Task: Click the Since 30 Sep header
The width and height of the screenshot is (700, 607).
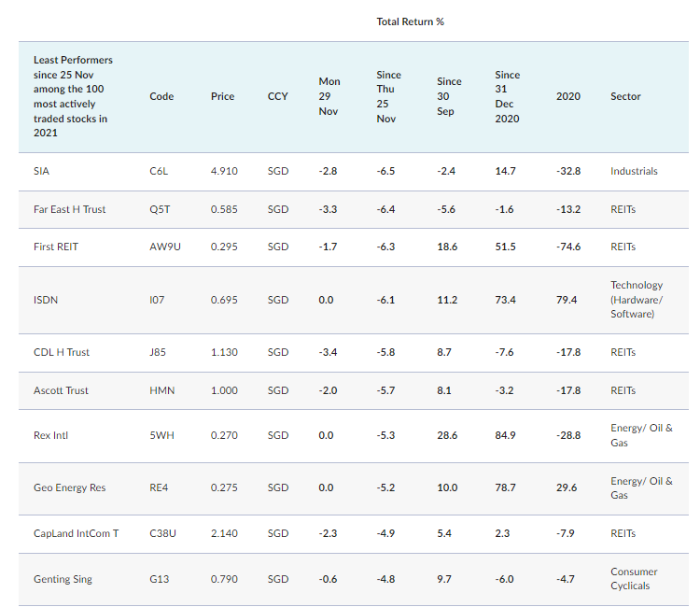Action: point(449,96)
